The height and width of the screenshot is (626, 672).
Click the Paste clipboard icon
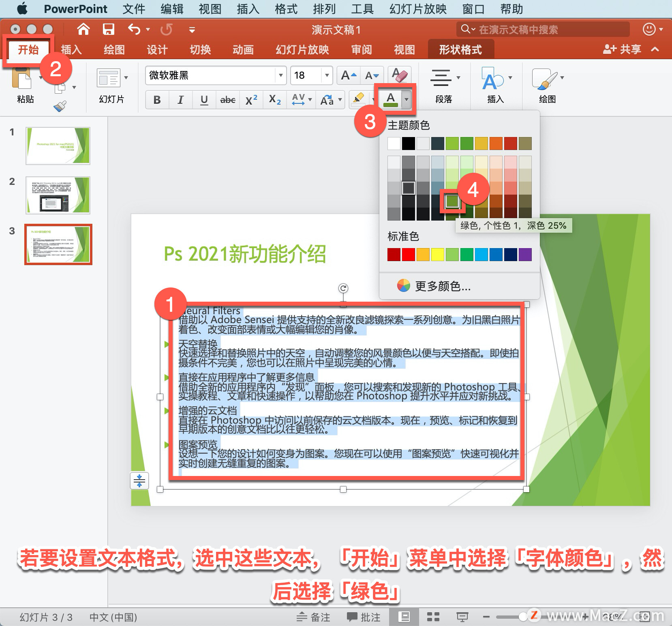tap(22, 78)
